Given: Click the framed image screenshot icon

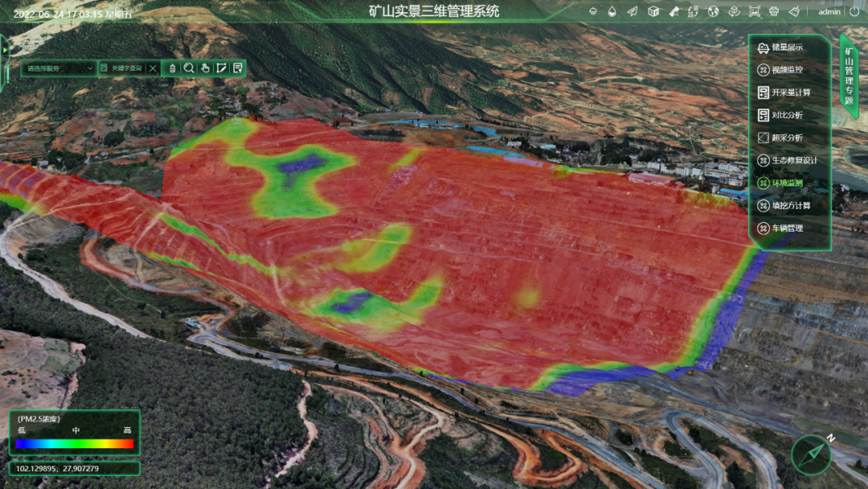Looking at the screenshot, I should (754, 11).
